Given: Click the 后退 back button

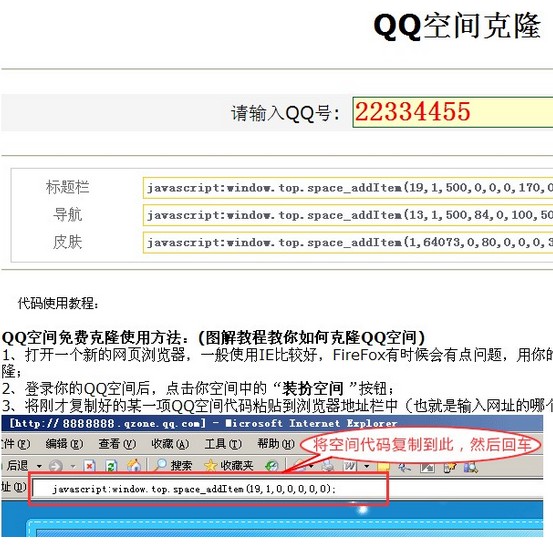Looking at the screenshot, I should [16, 466].
